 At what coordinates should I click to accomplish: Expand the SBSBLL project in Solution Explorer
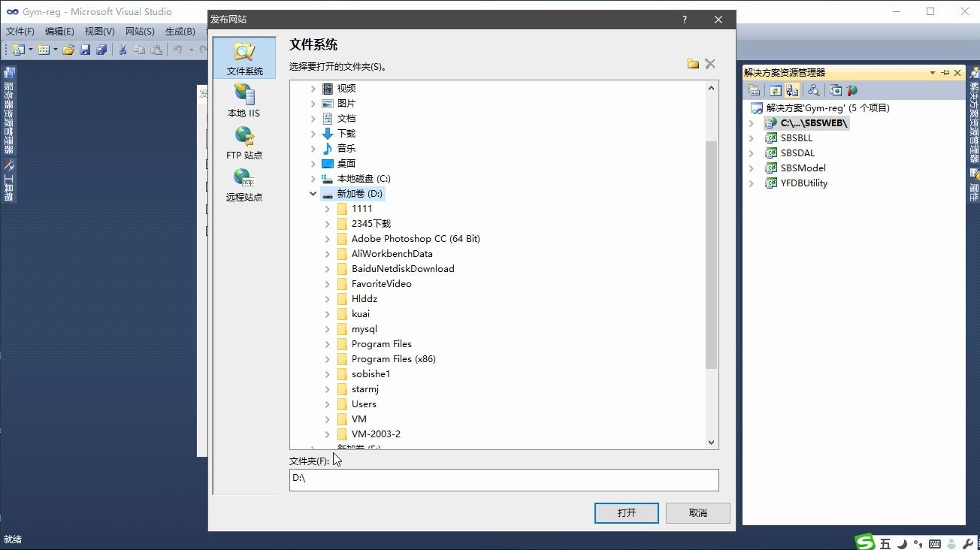(751, 138)
